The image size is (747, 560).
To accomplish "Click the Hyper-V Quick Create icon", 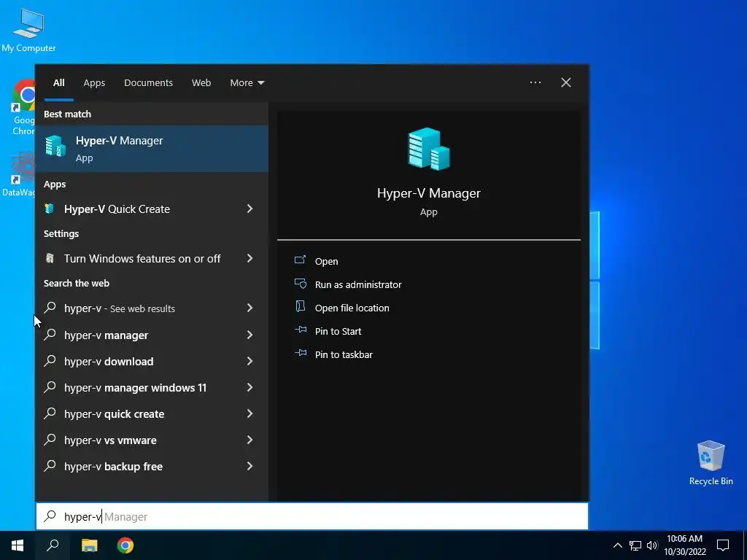I will click(49, 209).
